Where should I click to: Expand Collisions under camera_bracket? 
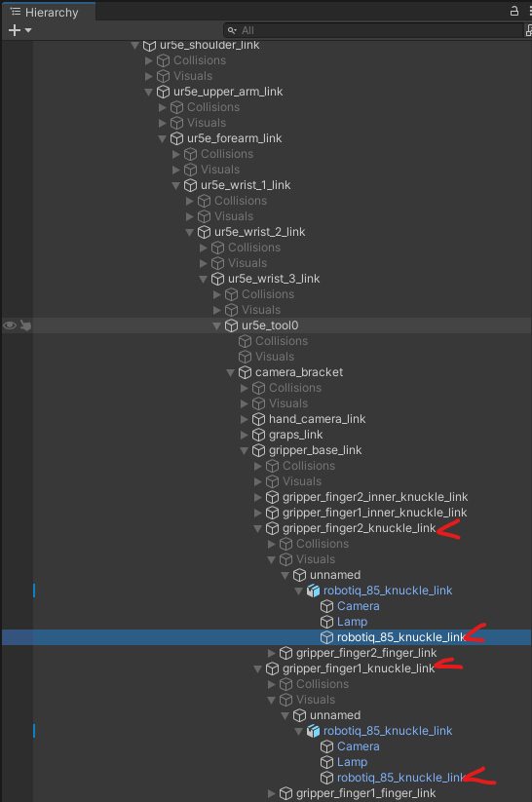244,388
